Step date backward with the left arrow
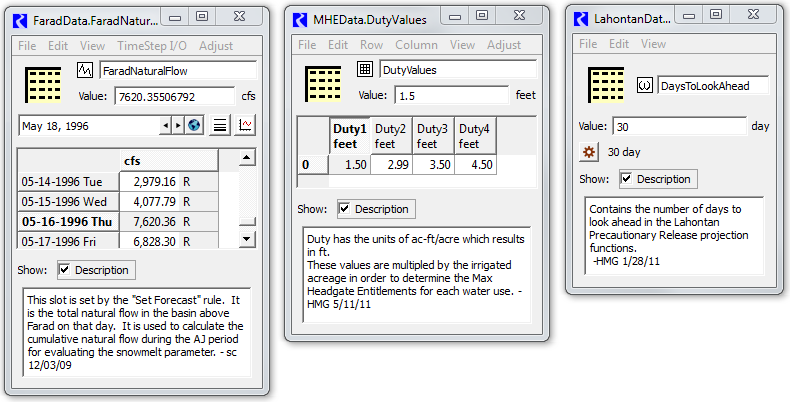The image size is (790, 402). pyautogui.click(x=165, y=125)
